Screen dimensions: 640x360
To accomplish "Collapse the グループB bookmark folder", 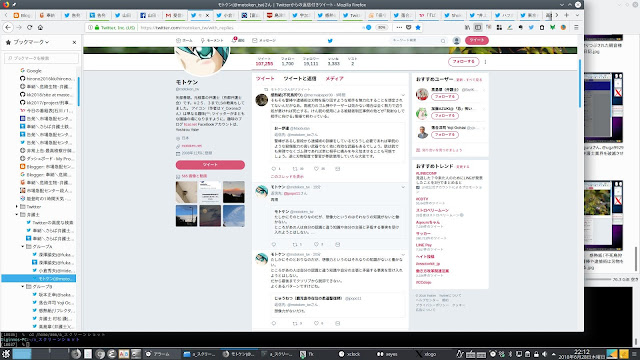I will 23,287.
